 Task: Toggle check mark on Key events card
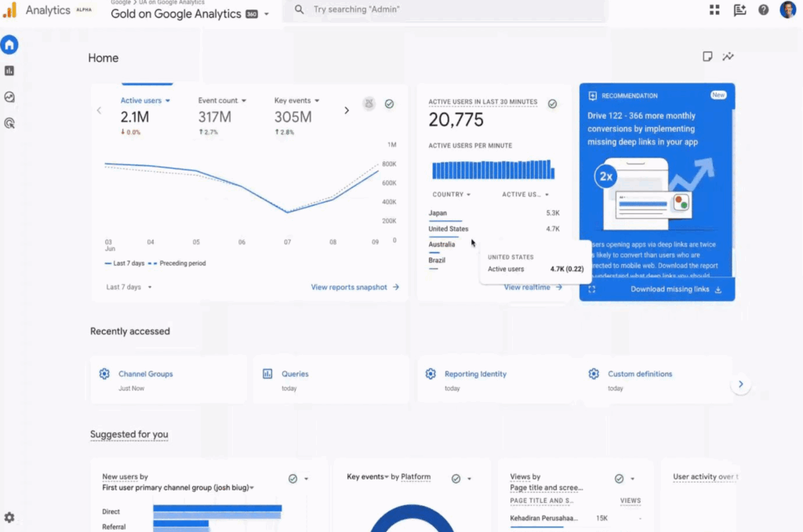[x=456, y=478]
